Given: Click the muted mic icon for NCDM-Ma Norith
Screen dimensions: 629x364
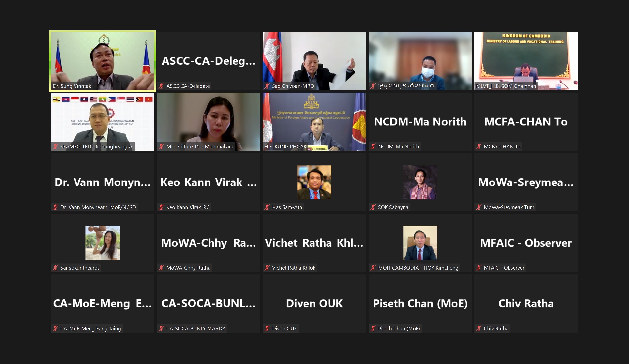Looking at the screenshot, I should 373,147.
